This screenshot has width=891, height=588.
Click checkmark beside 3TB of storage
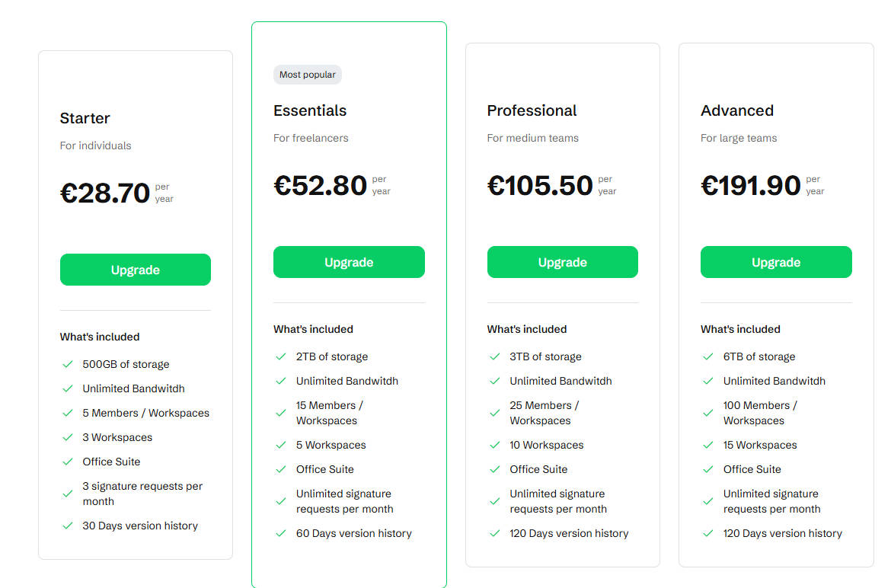coord(494,356)
